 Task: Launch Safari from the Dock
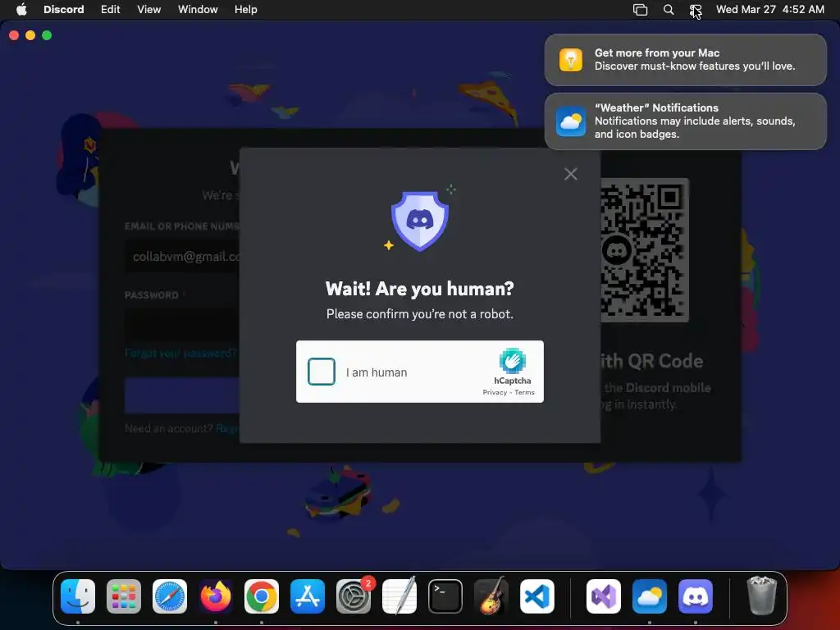[x=170, y=596]
